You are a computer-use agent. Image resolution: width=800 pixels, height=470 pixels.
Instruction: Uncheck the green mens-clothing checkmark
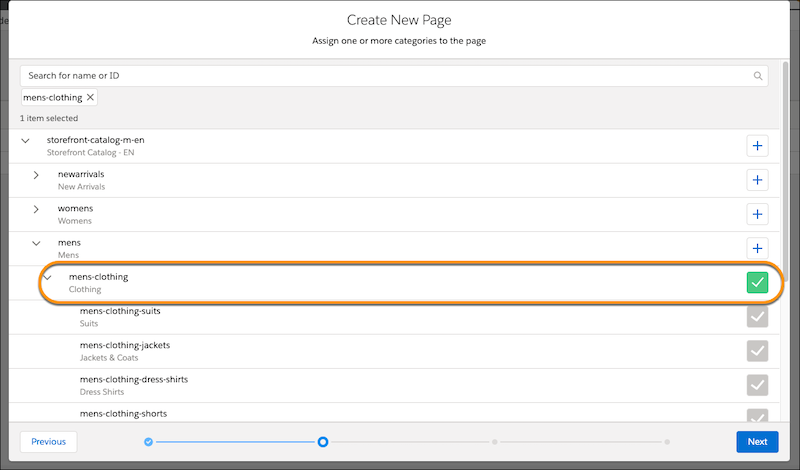click(757, 283)
